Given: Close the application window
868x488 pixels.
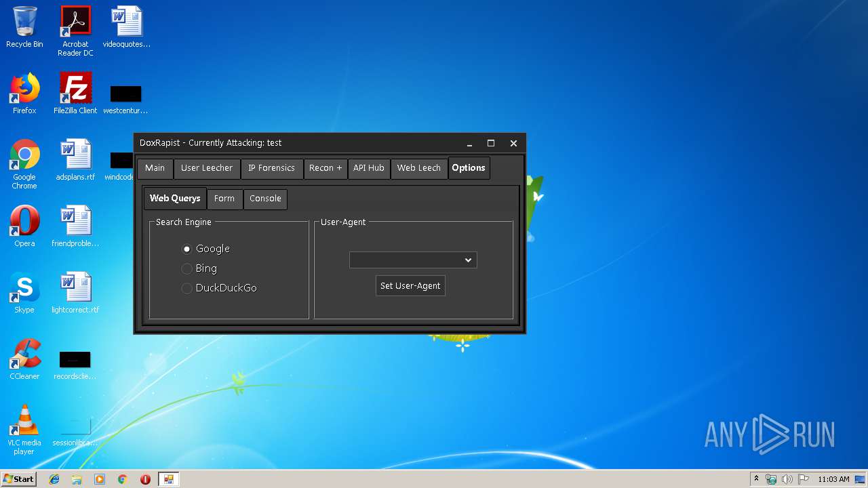Looking at the screenshot, I should (x=513, y=143).
